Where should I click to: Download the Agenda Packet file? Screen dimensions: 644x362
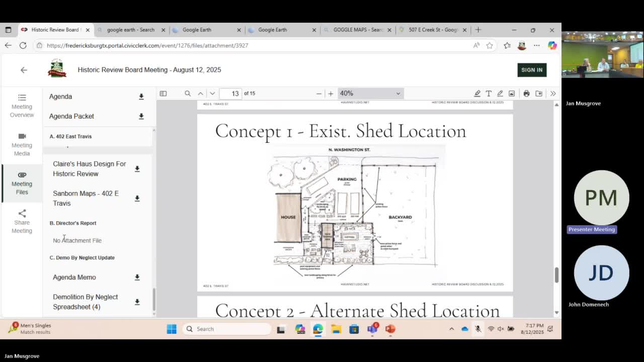[x=141, y=116]
